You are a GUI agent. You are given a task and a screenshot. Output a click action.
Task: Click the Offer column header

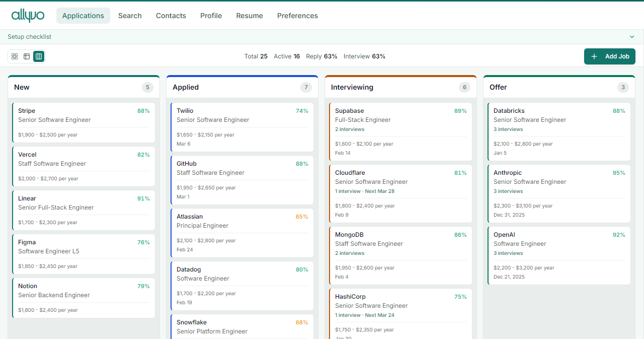pos(559,87)
